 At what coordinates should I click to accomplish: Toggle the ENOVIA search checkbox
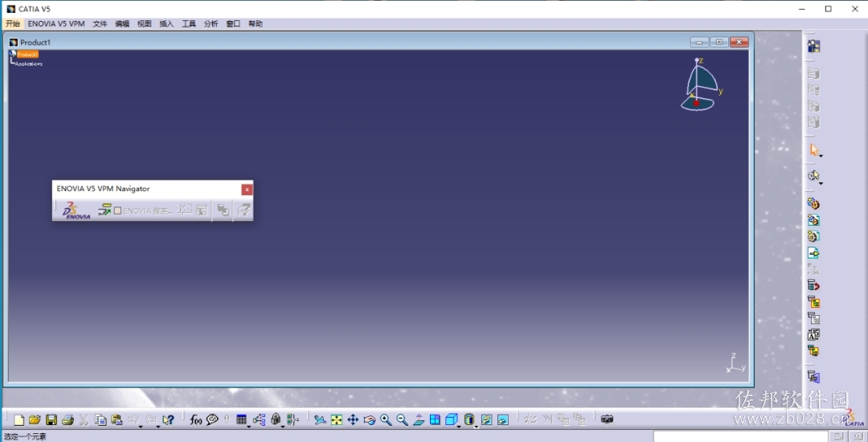tap(117, 211)
